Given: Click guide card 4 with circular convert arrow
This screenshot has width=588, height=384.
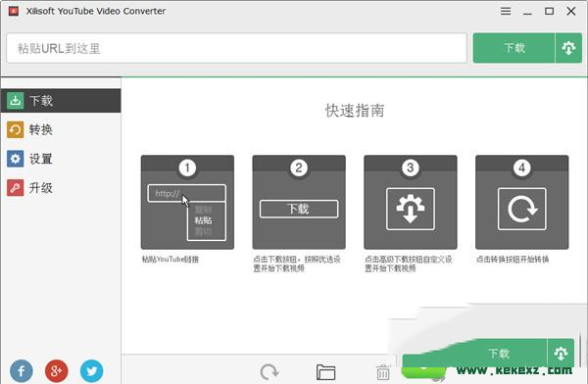Looking at the screenshot, I should click(x=522, y=202).
